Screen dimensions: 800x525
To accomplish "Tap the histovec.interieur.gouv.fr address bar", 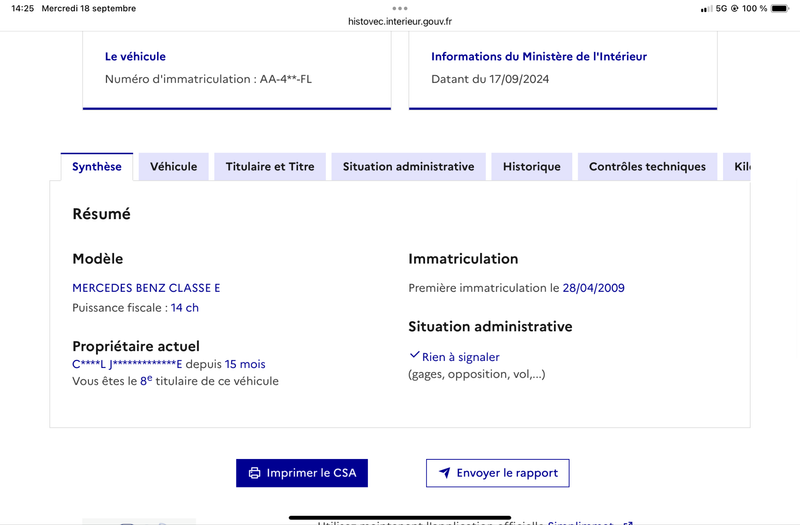I will (x=400, y=21).
